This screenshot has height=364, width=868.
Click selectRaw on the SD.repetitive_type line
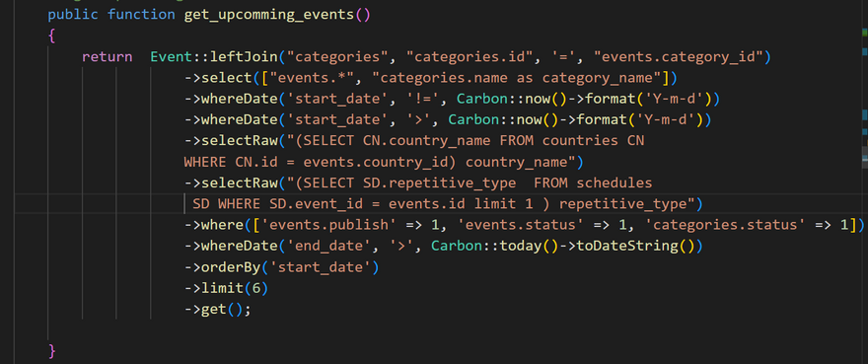(x=239, y=182)
